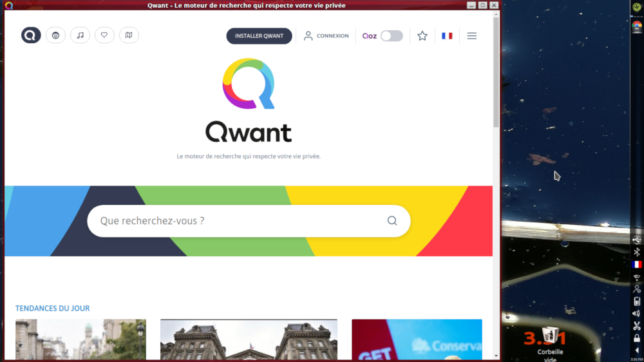
Task: Change language via French flag in header
Action: point(447,35)
